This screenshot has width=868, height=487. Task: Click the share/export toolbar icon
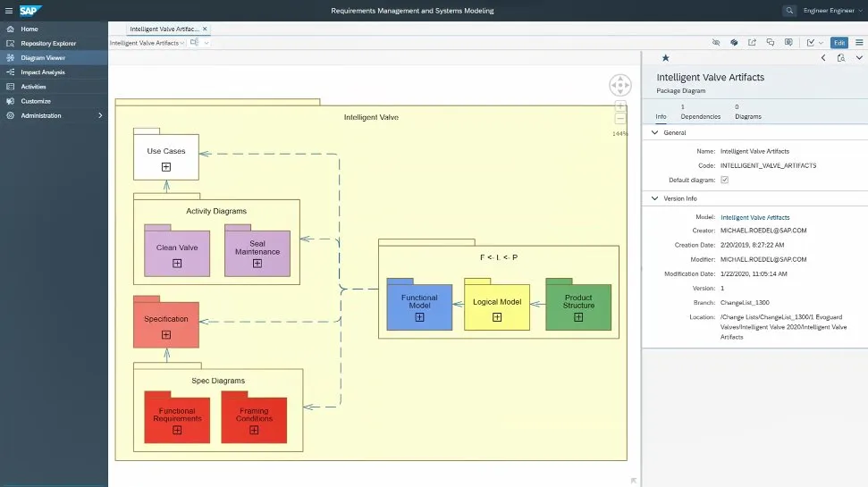[x=752, y=42]
